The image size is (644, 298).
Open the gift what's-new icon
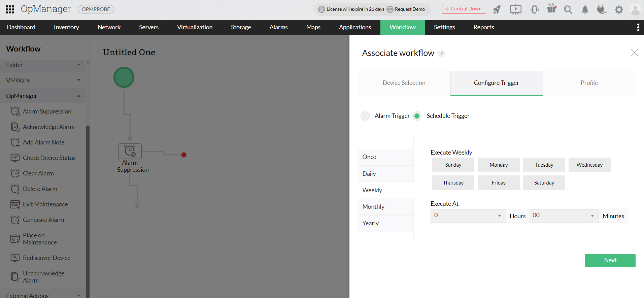(552, 8)
